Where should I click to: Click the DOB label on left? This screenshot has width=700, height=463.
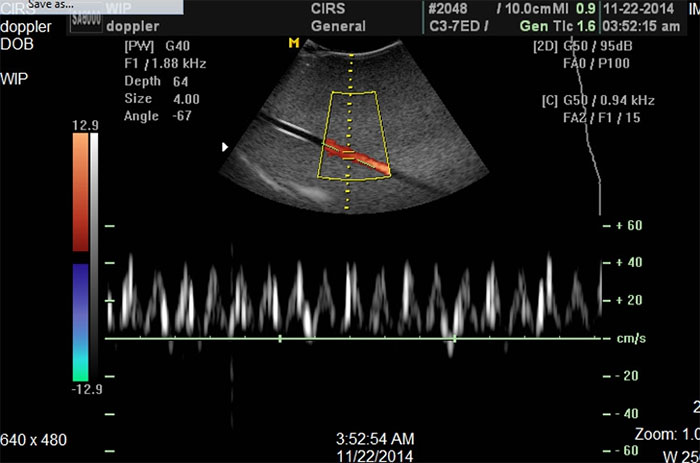pyautogui.click(x=17, y=44)
